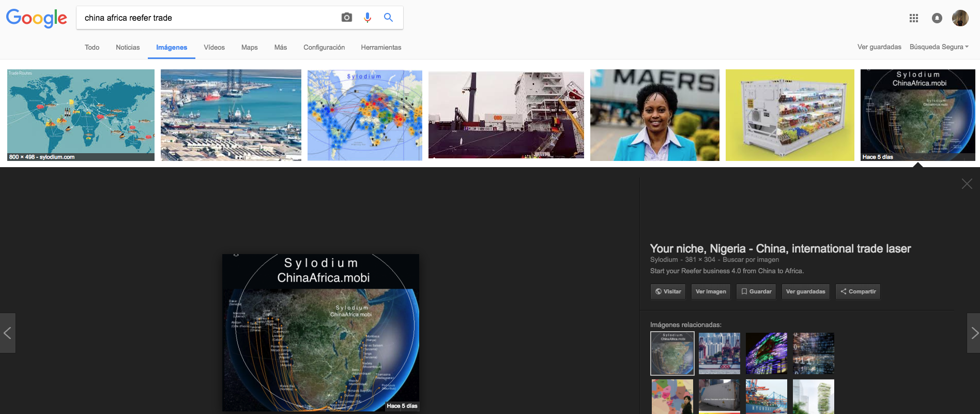Click the Buscar por imagen link
Image resolution: width=980 pixels, height=414 pixels.
pyautogui.click(x=751, y=260)
